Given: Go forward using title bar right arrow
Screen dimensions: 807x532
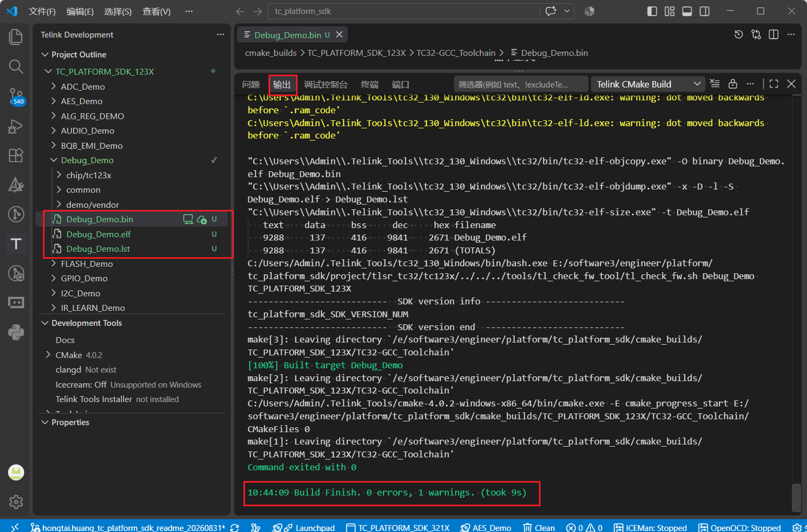Looking at the screenshot, I should coord(258,11).
